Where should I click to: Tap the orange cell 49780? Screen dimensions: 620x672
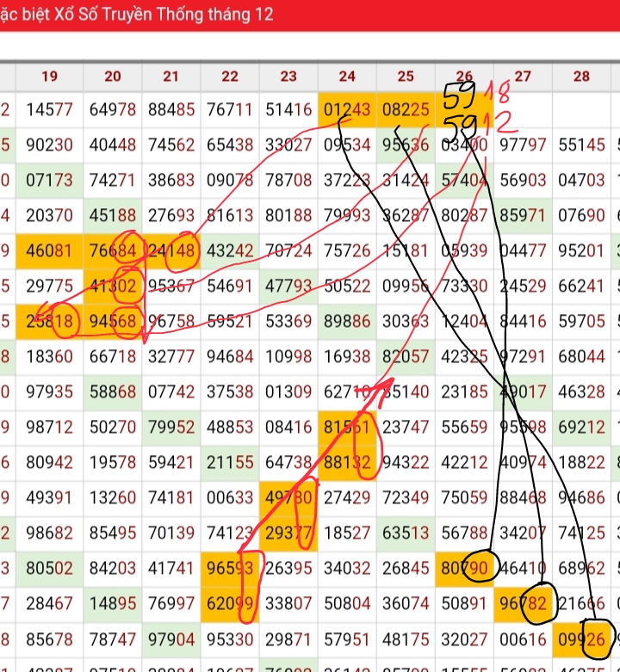(x=288, y=497)
